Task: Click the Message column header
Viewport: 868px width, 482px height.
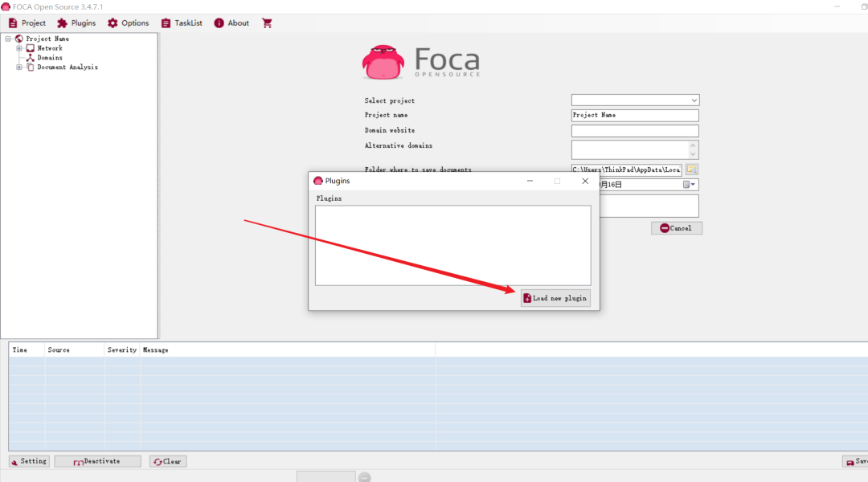Action: coord(287,349)
